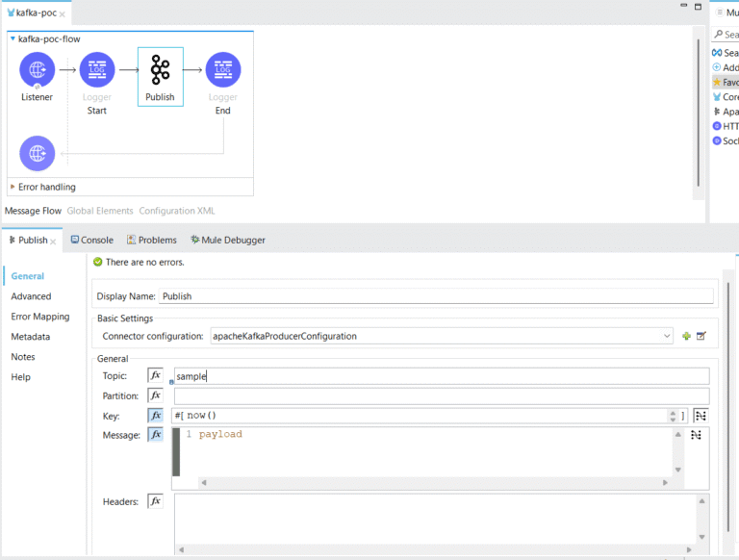Image resolution: width=739 pixels, height=560 pixels.
Task: Toggle fx expression mode for Partition
Action: coord(155,395)
